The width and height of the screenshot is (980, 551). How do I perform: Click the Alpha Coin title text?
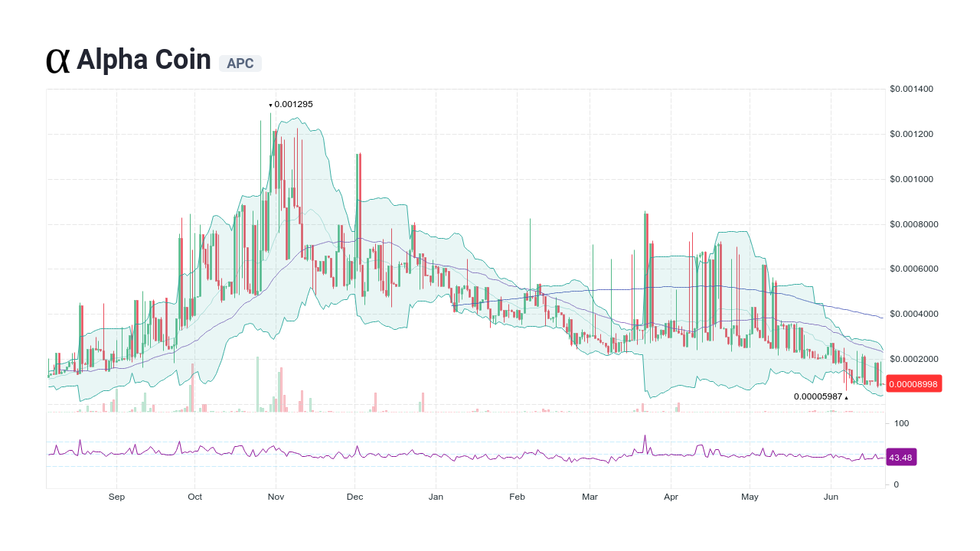[144, 60]
